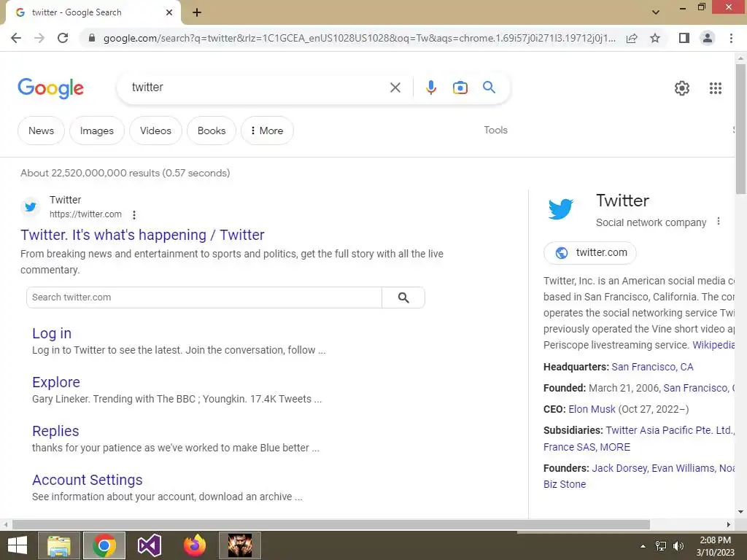
Task: Open Twitter Asia Pacific Pte. Ltd. link
Action: click(x=669, y=430)
